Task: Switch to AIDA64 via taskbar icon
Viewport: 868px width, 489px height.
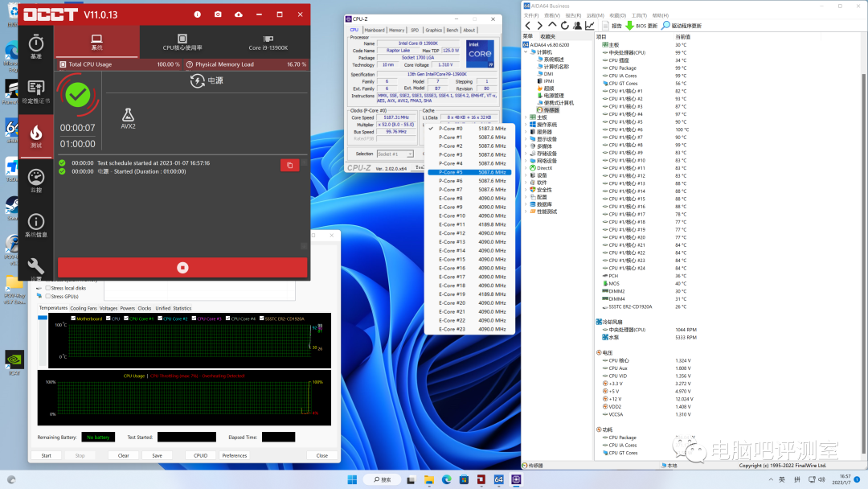Action: [x=499, y=479]
